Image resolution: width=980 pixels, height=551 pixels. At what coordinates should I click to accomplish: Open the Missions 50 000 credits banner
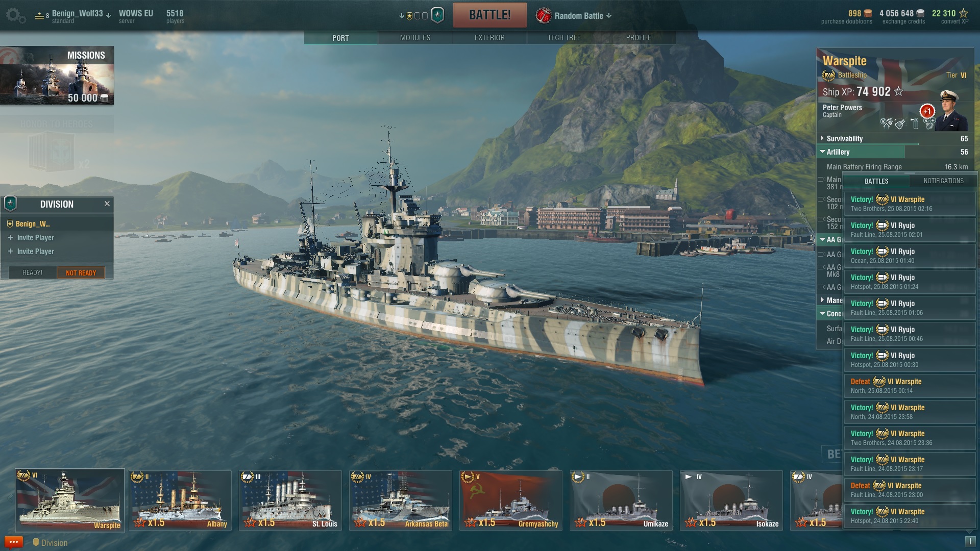coord(57,76)
